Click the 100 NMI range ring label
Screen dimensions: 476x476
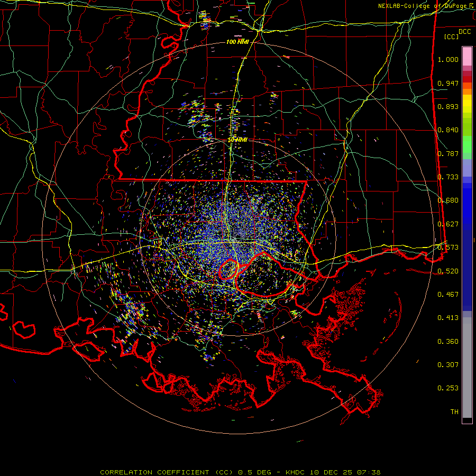[237, 42]
